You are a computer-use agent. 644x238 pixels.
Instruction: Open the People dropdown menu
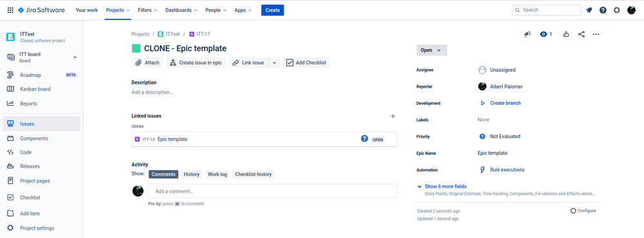tap(215, 10)
